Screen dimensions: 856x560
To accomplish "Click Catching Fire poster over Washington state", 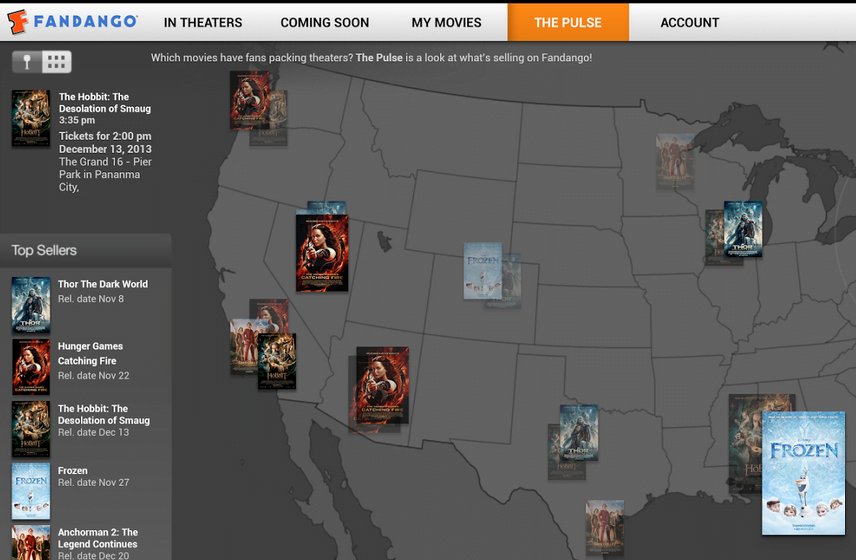I will [x=249, y=100].
